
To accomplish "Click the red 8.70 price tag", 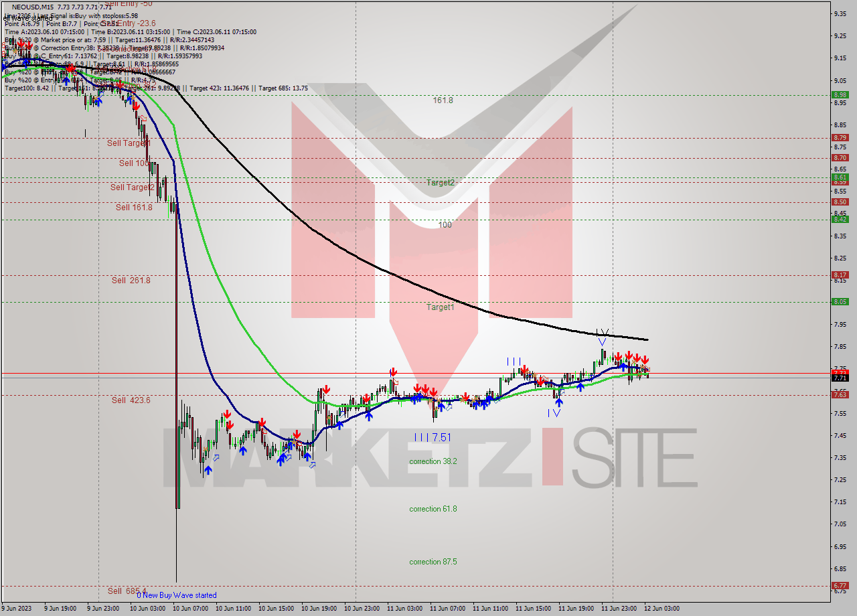I will tap(840, 158).
